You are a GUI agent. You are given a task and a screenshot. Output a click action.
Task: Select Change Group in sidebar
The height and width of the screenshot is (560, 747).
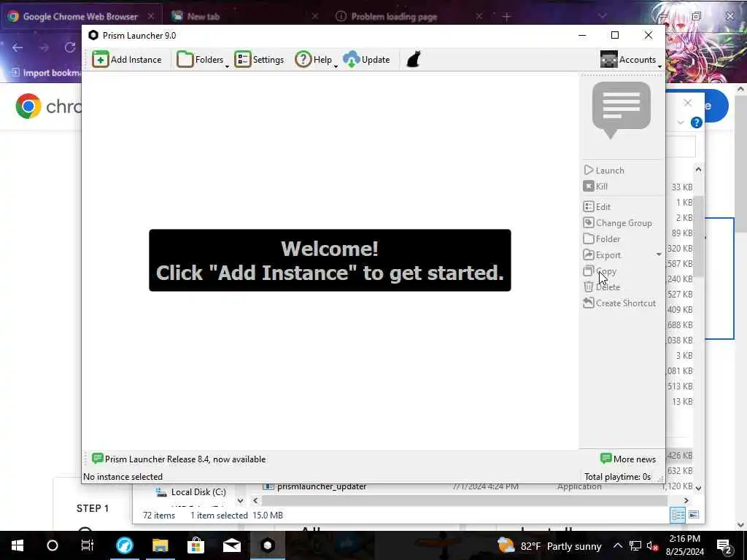click(x=617, y=223)
